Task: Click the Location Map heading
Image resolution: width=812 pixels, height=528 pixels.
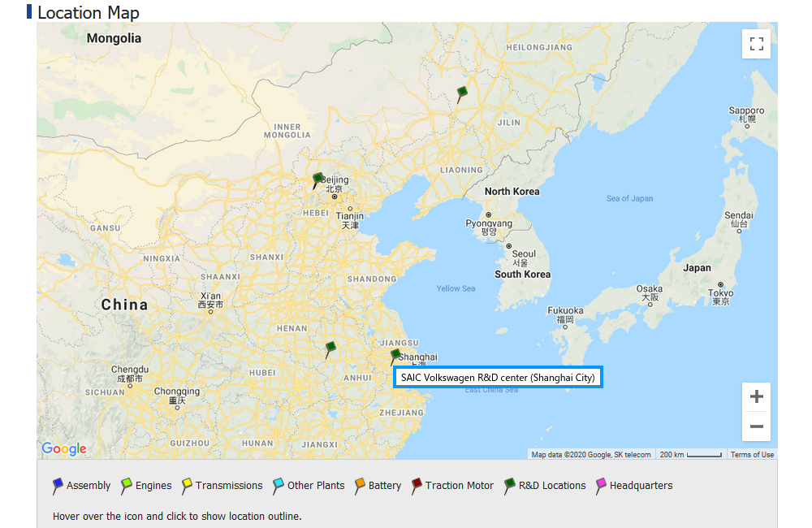Action: click(x=89, y=12)
